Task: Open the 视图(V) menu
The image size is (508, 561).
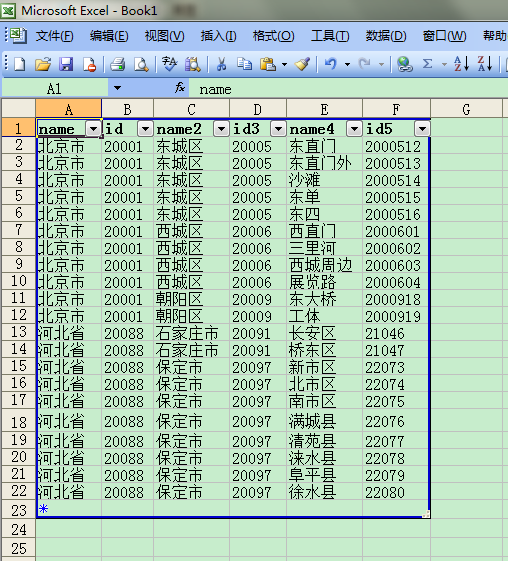Action: tap(165, 36)
